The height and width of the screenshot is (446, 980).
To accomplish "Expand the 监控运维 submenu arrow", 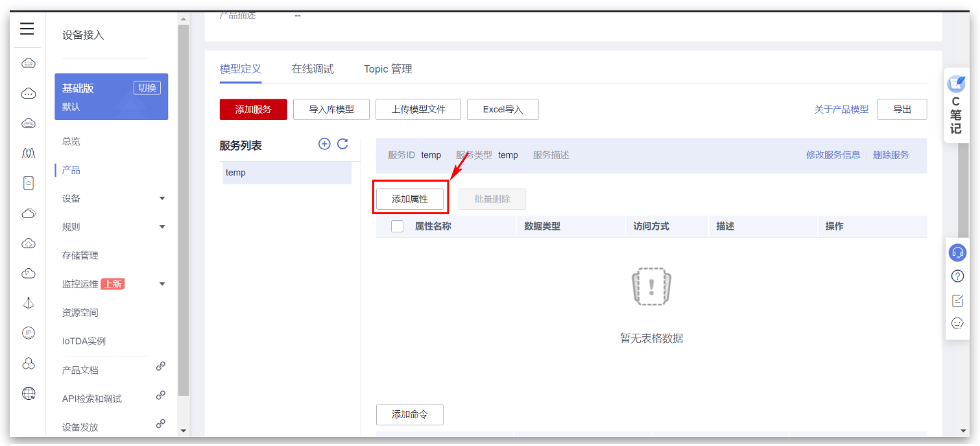I will (x=162, y=284).
